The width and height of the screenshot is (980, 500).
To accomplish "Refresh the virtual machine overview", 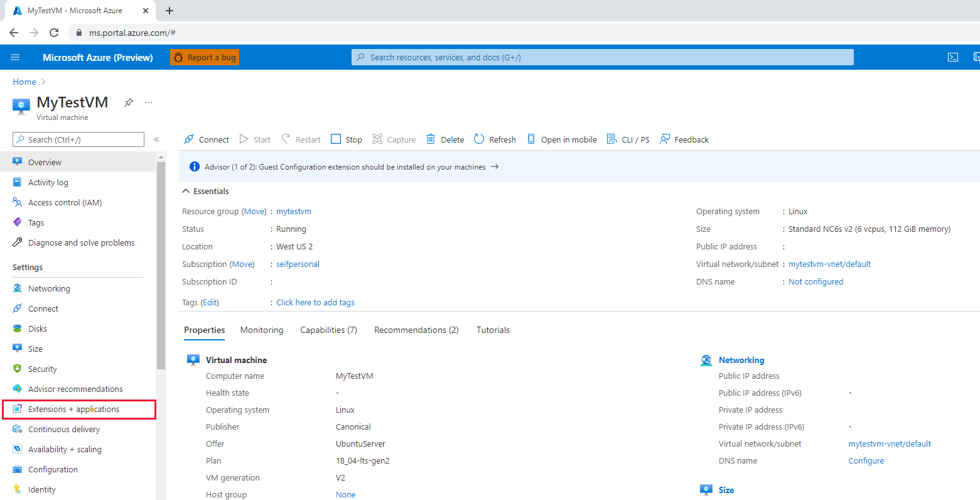I will click(495, 139).
